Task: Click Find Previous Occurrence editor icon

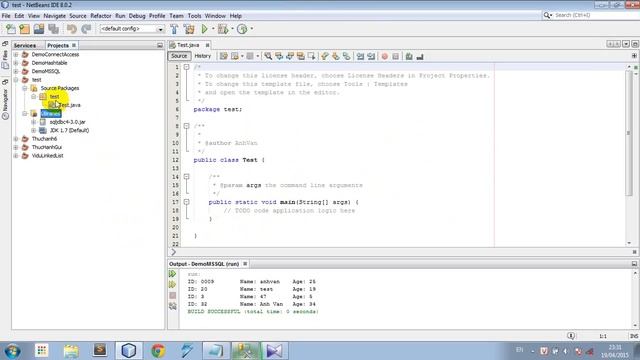Action: (x=279, y=56)
